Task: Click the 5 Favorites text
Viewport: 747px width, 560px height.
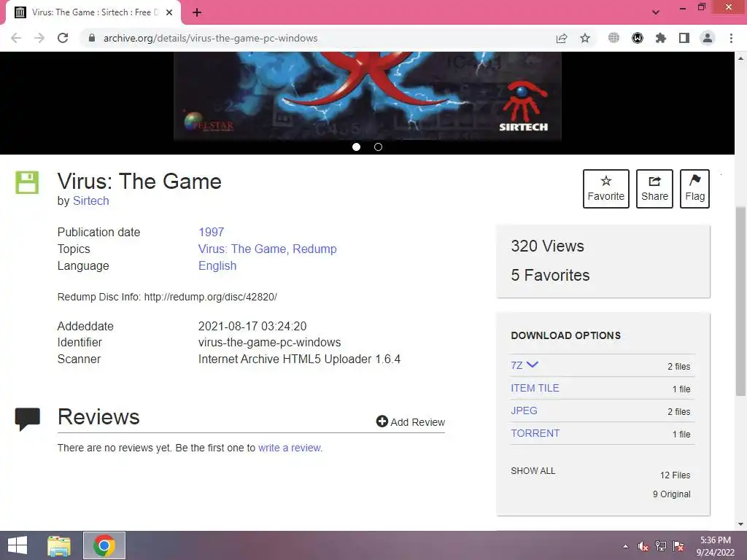Action: click(550, 275)
